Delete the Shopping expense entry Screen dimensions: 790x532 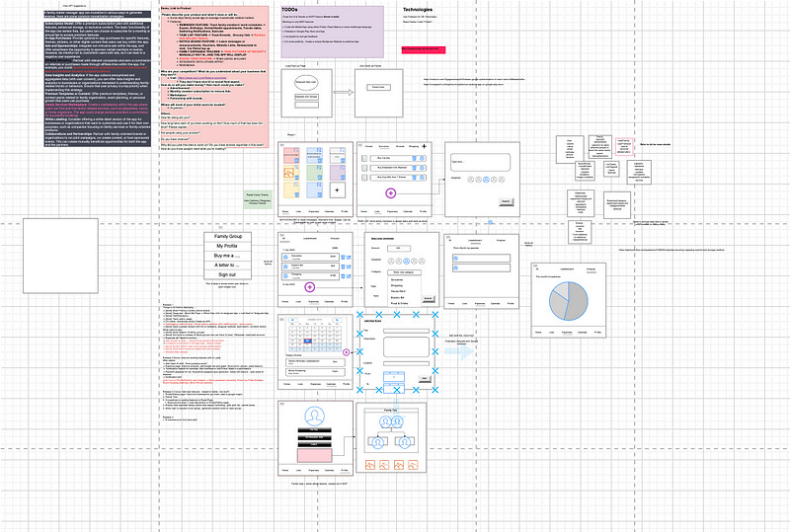343,276
